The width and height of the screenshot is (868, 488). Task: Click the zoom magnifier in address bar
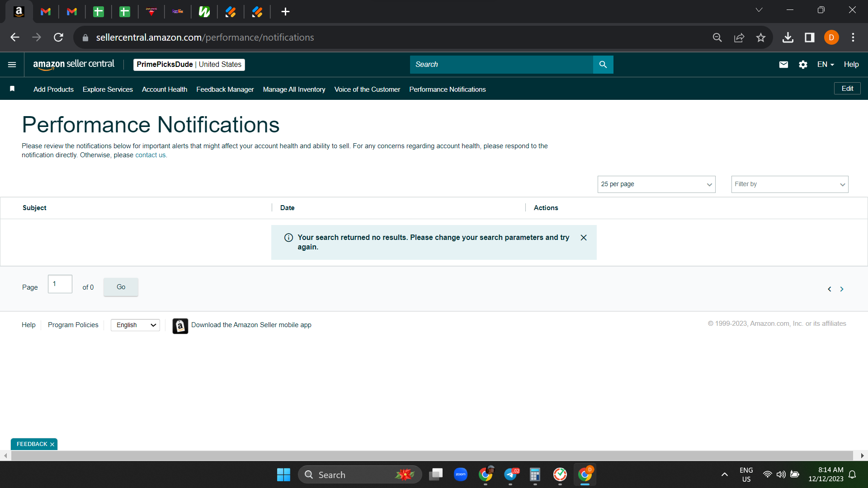[x=717, y=38]
